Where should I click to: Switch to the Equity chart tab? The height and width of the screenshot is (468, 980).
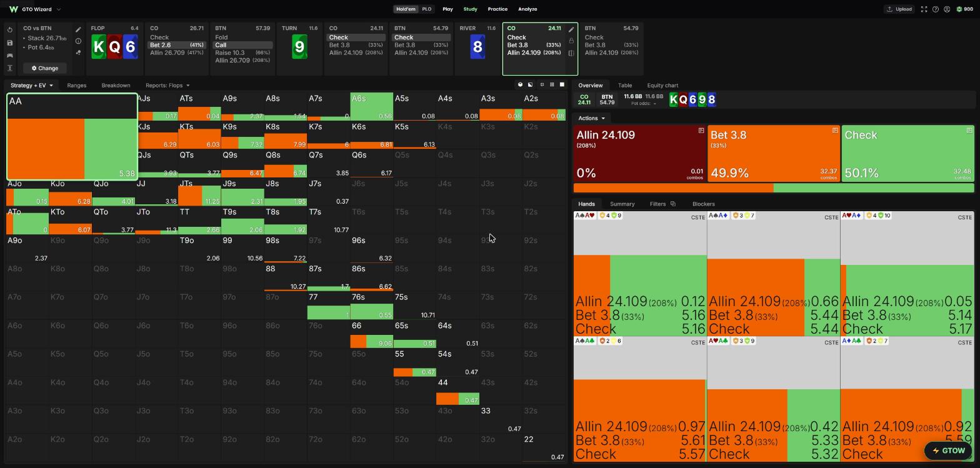[662, 85]
